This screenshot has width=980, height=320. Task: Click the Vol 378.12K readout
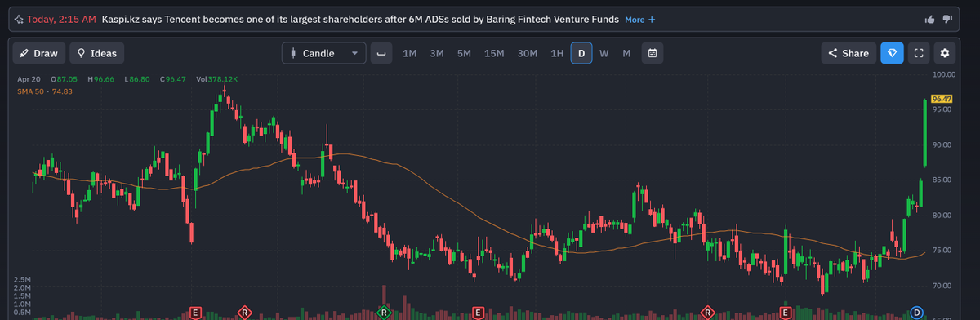(x=217, y=79)
